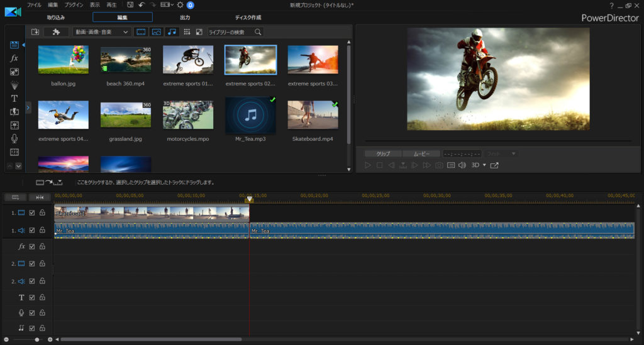
Task: Open the help question mark
Action: 611,5
